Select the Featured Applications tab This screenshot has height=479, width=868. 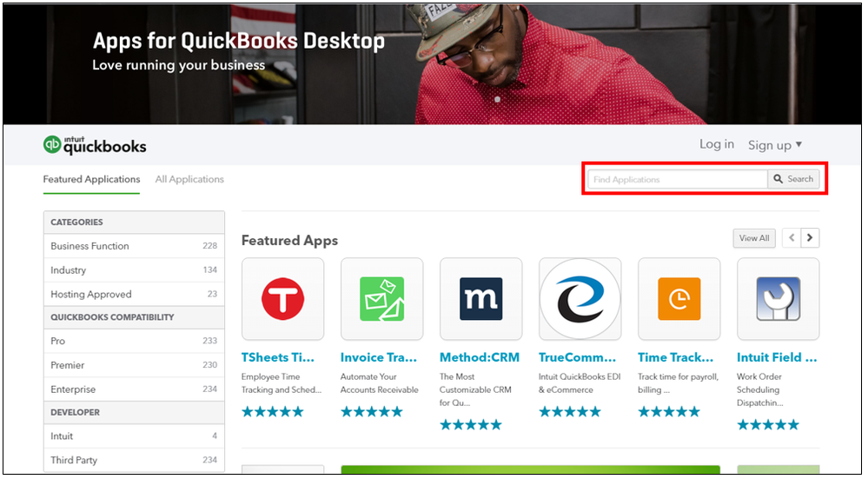tap(91, 179)
